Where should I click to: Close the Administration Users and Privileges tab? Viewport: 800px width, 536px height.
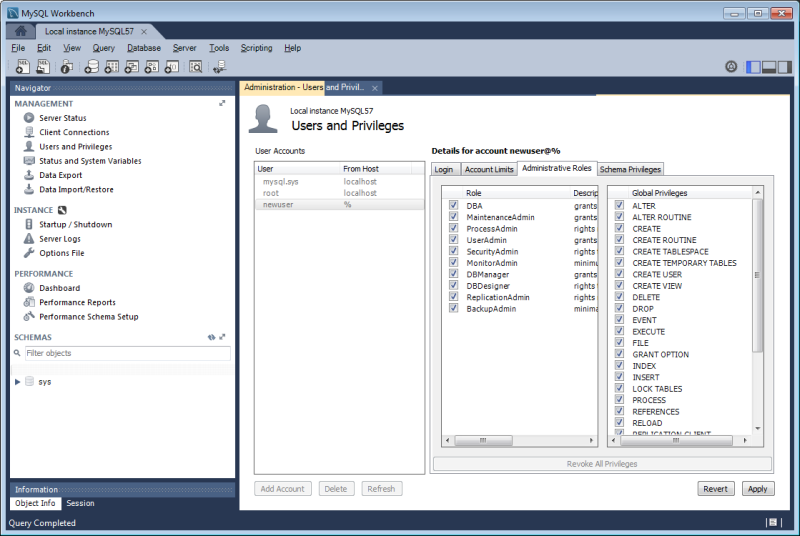point(374,88)
